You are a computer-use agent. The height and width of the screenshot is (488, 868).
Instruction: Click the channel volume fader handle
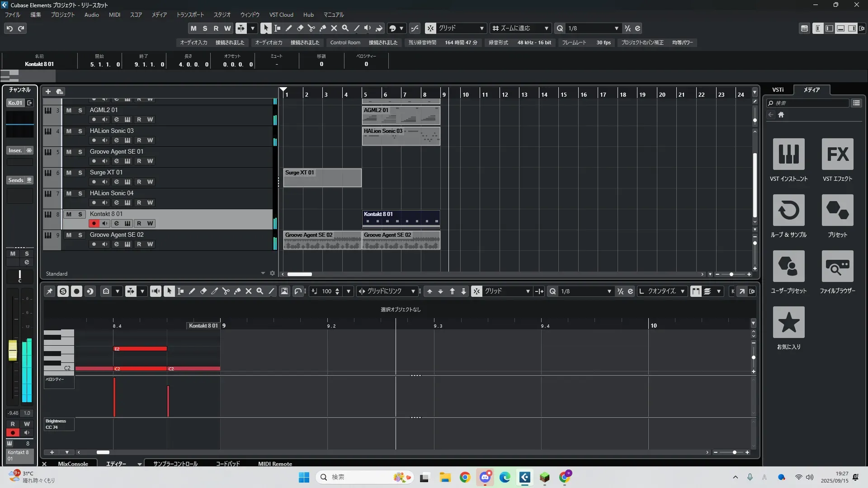click(13, 351)
